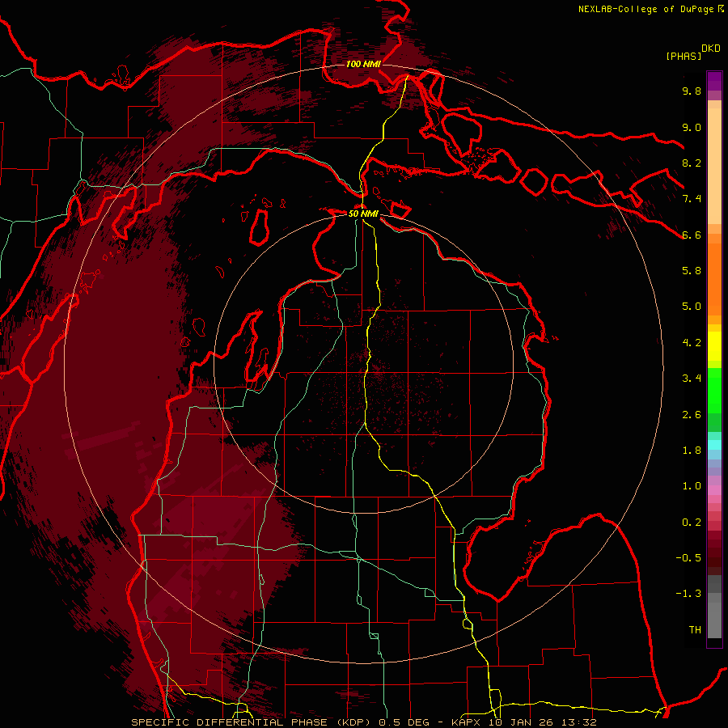This screenshot has height=728, width=728.
Task: Pick the cyan segment of the color bar
Action: (714, 445)
